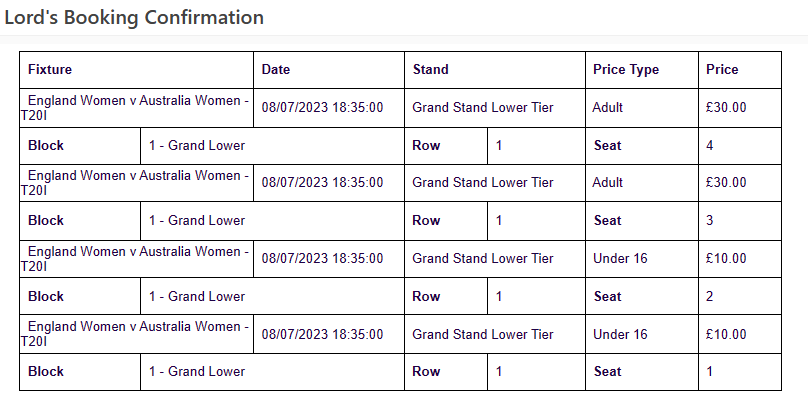The width and height of the screenshot is (808, 397).
Task: Select the first Under 16 price type cell
Action: (x=642, y=258)
